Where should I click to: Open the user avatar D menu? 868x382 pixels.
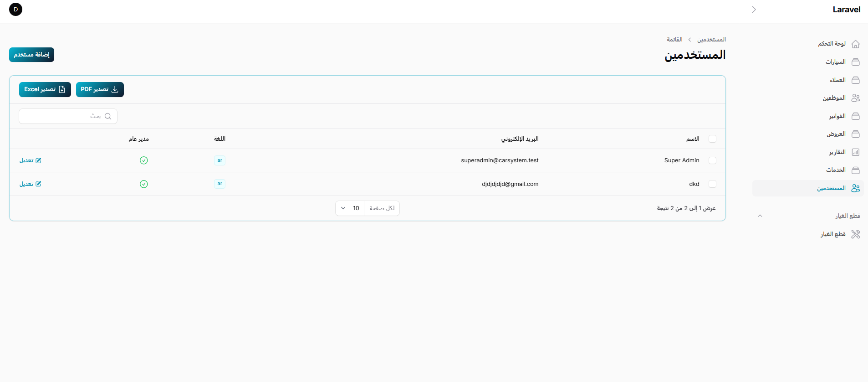click(x=16, y=10)
